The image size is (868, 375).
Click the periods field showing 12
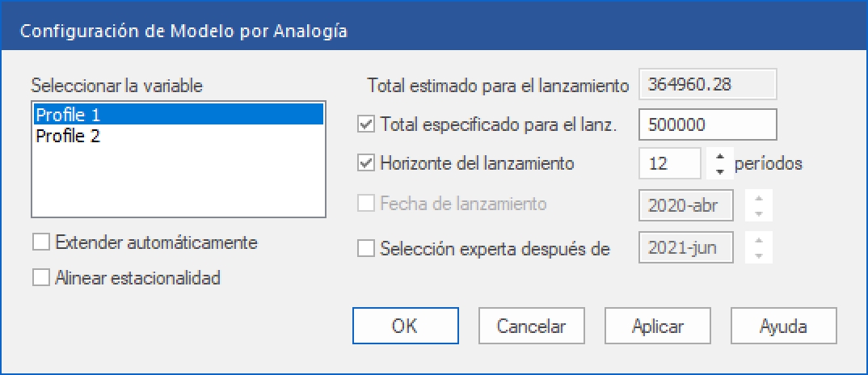tap(670, 163)
